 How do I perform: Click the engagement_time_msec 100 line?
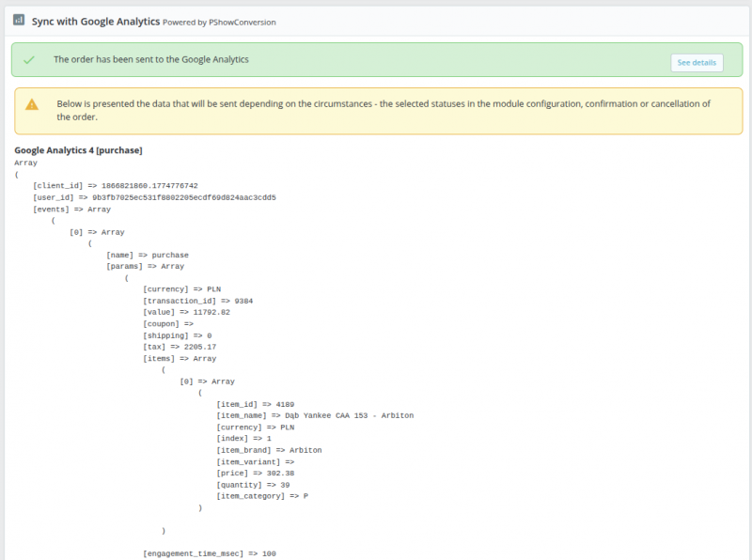tap(209, 554)
